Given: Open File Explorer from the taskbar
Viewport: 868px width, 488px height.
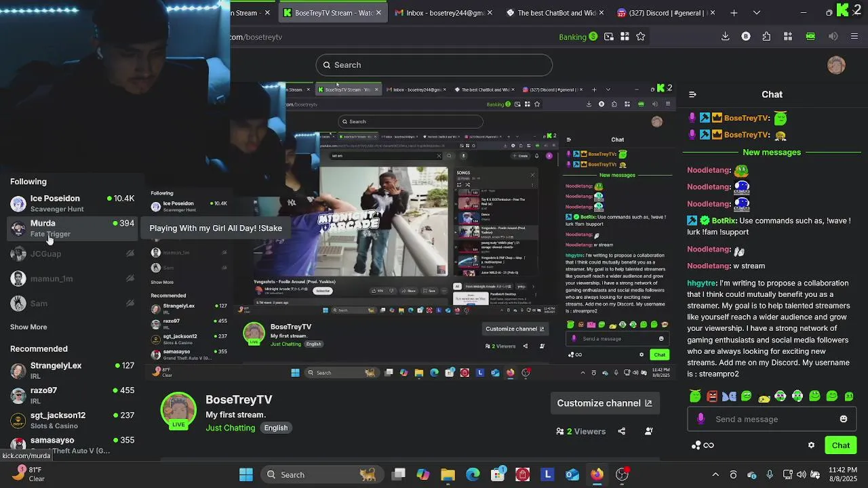Looking at the screenshot, I should (x=448, y=474).
